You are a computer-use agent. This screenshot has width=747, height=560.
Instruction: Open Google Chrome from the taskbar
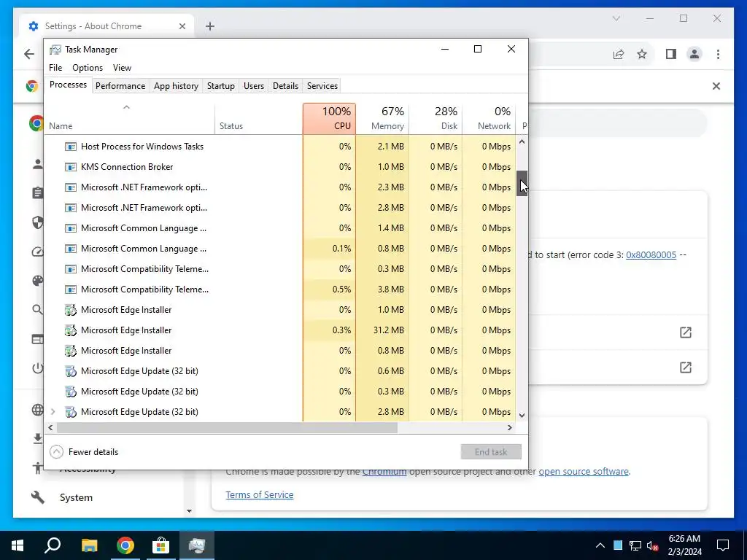click(x=125, y=545)
